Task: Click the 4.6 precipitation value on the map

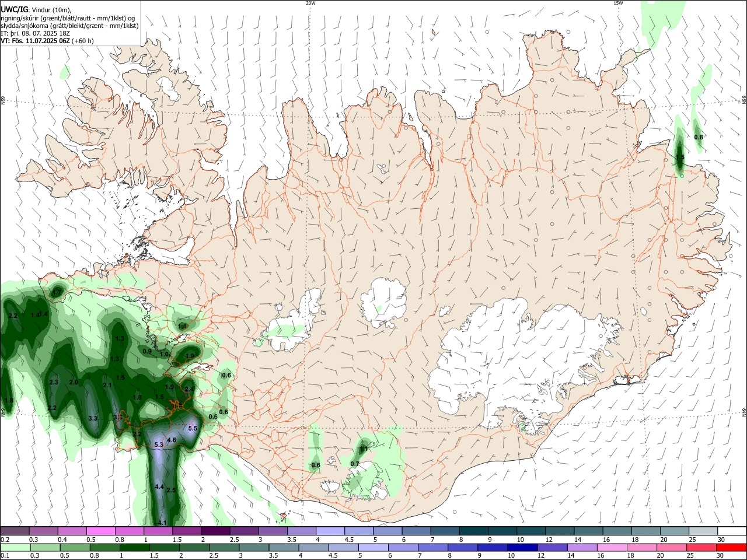Action: pyautogui.click(x=172, y=440)
